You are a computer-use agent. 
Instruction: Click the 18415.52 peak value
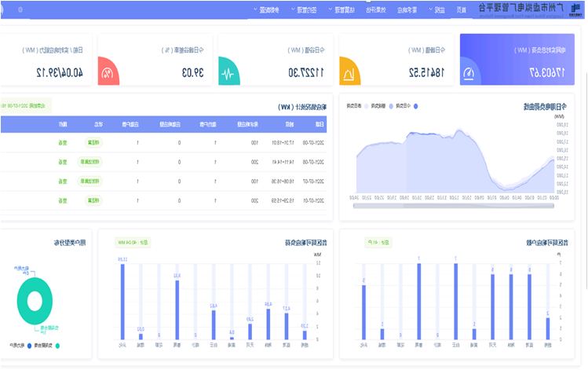pyautogui.click(x=427, y=72)
